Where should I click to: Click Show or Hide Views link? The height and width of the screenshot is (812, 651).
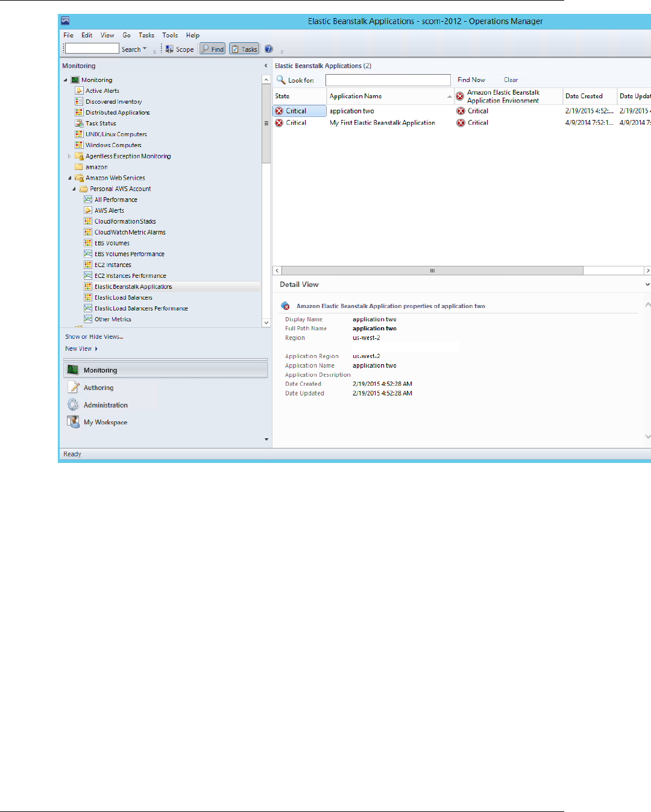point(94,336)
